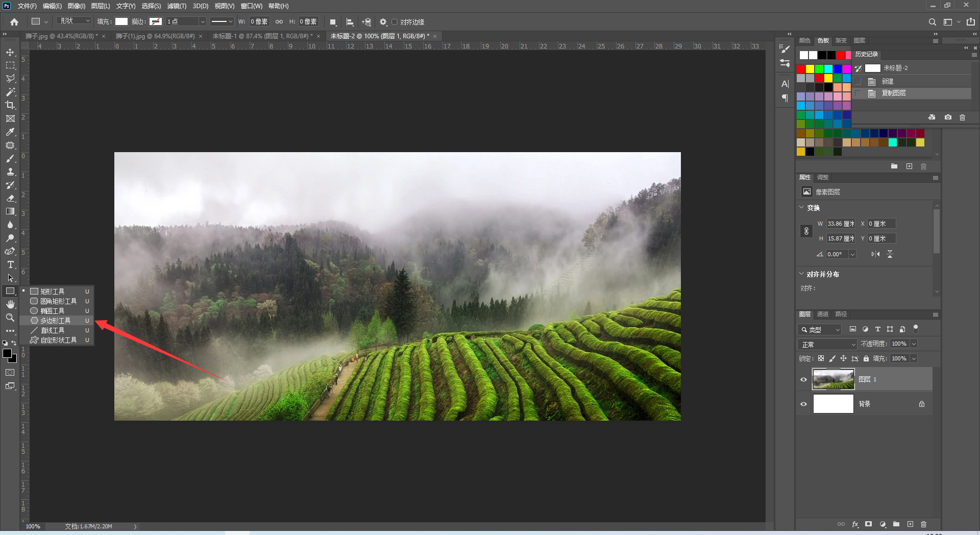Switch to the 通道 panel tab
980x535 pixels.
tap(822, 314)
